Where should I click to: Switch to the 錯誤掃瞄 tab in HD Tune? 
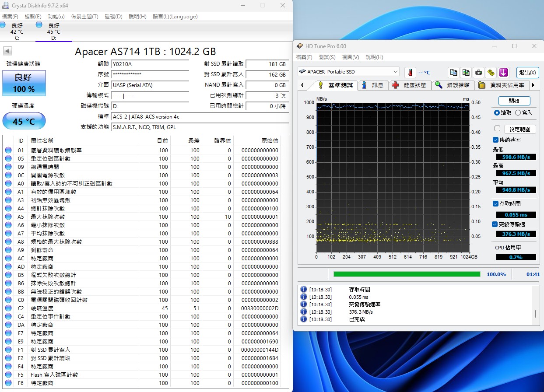coord(457,85)
